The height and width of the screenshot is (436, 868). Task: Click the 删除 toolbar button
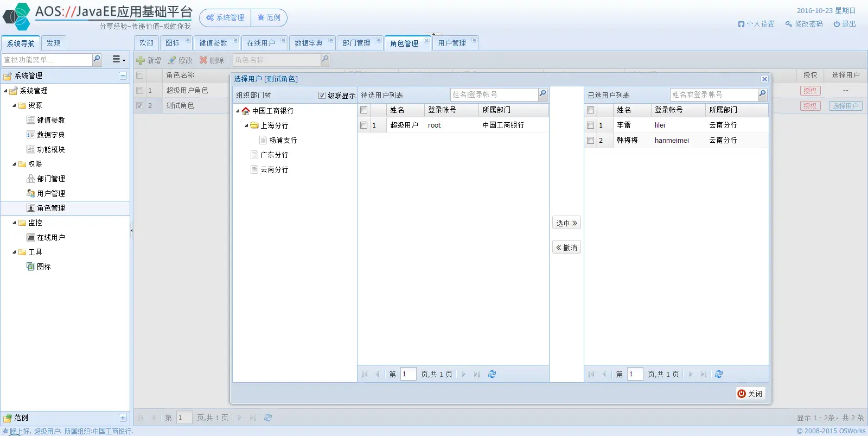(212, 60)
